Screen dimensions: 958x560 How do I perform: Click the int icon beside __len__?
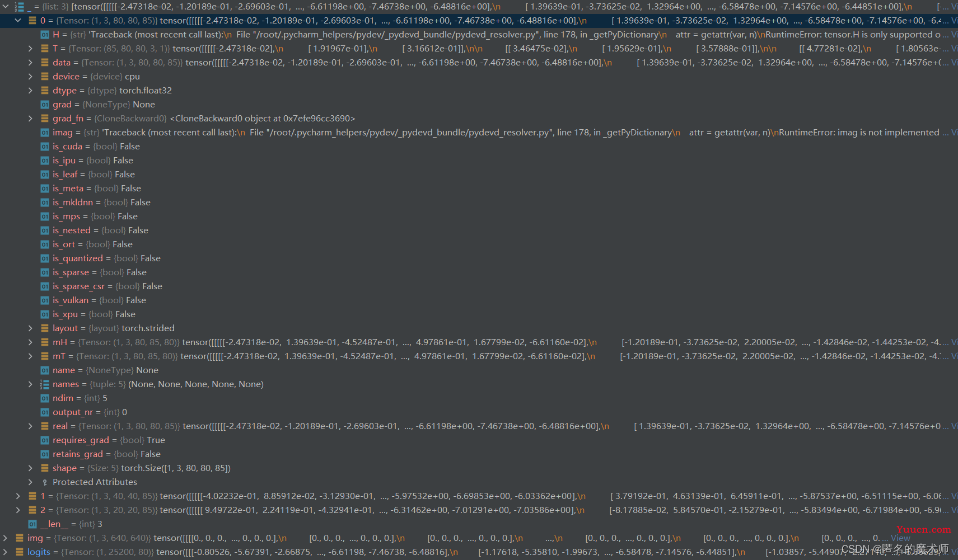pos(32,524)
